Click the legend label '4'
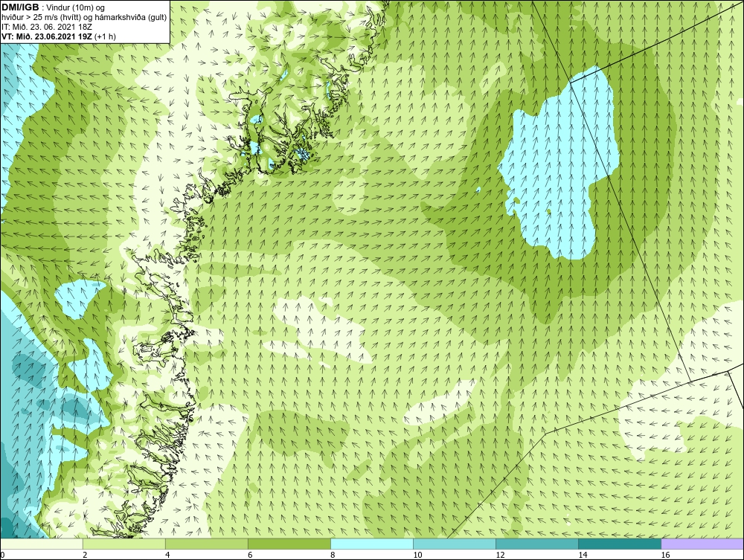 click(167, 555)
